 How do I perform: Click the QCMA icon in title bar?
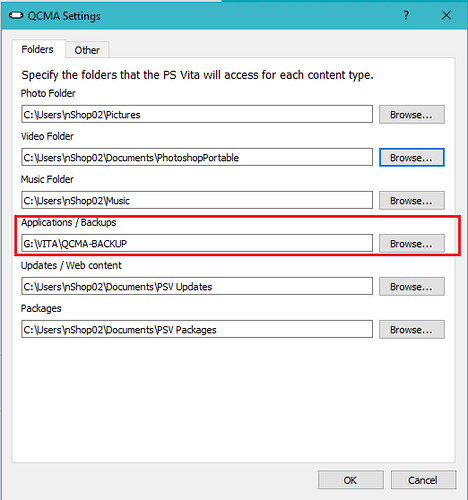pos(16,16)
